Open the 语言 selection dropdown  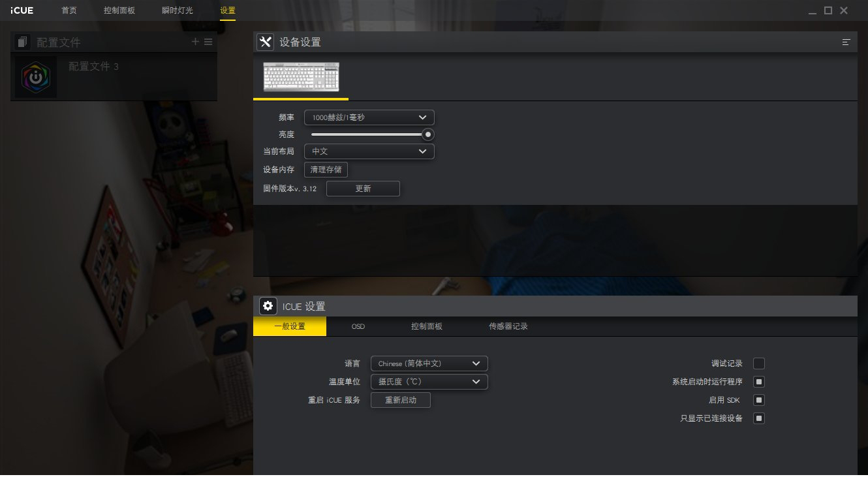pyautogui.click(x=429, y=363)
